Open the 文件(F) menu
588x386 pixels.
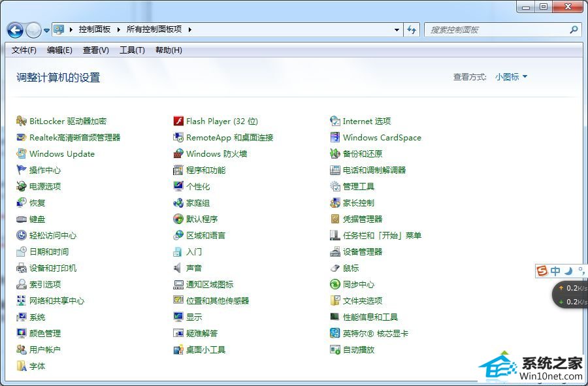pos(24,50)
